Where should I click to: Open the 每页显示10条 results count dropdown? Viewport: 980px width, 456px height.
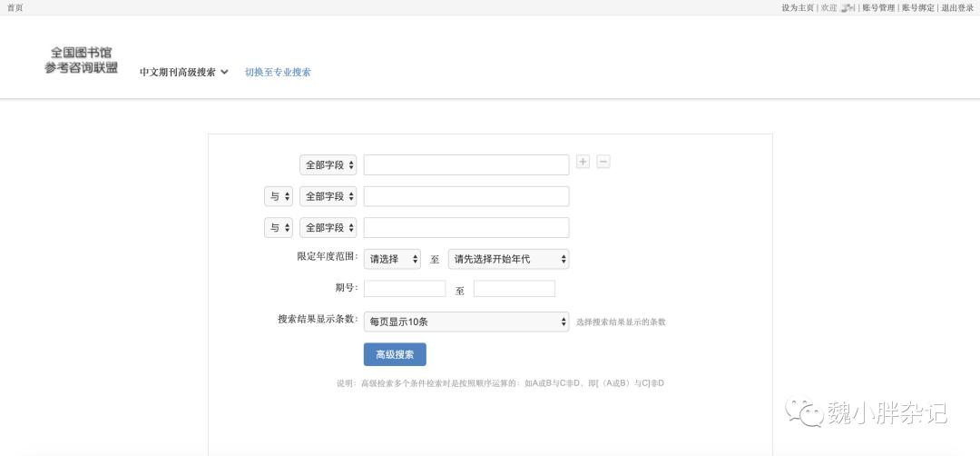(466, 322)
